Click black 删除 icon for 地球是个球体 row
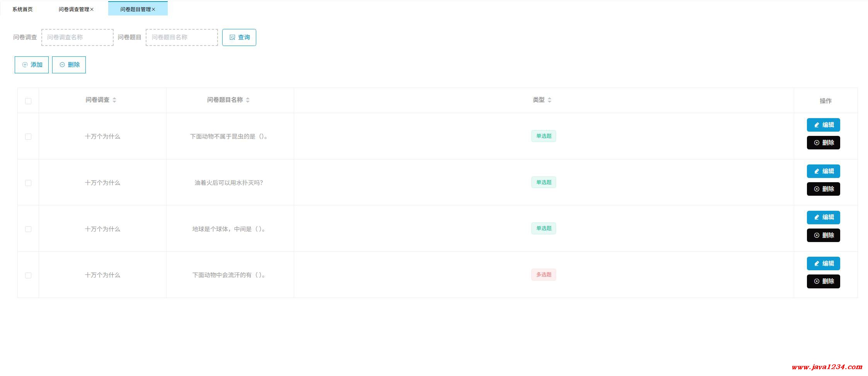This screenshot has height=376, width=868. 817,235
